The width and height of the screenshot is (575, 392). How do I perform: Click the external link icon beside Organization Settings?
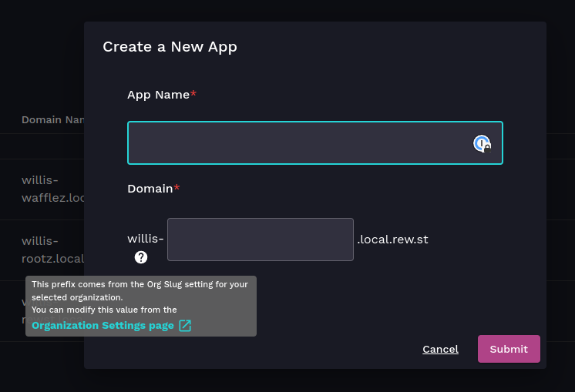coord(185,326)
